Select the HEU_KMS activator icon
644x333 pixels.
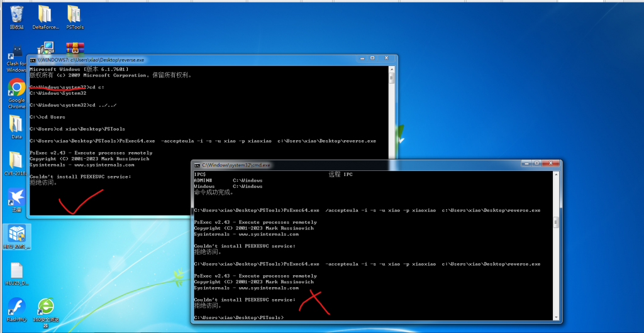(x=17, y=237)
